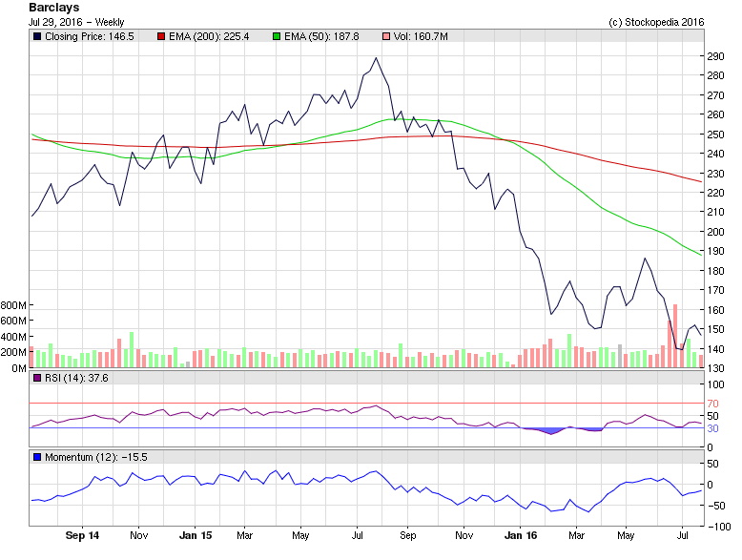Click 'Closing Price: 146.5' legend label
This screenshot has width=742, height=560.
click(x=90, y=36)
